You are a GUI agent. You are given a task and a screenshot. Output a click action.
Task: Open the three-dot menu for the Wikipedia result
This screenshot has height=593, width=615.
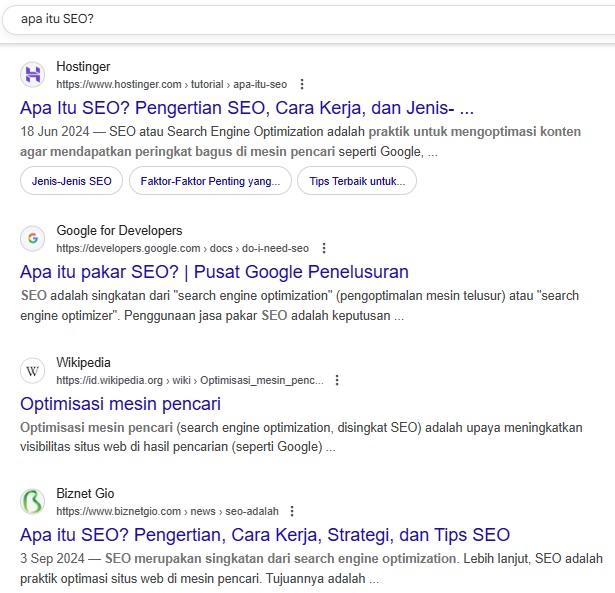click(337, 380)
